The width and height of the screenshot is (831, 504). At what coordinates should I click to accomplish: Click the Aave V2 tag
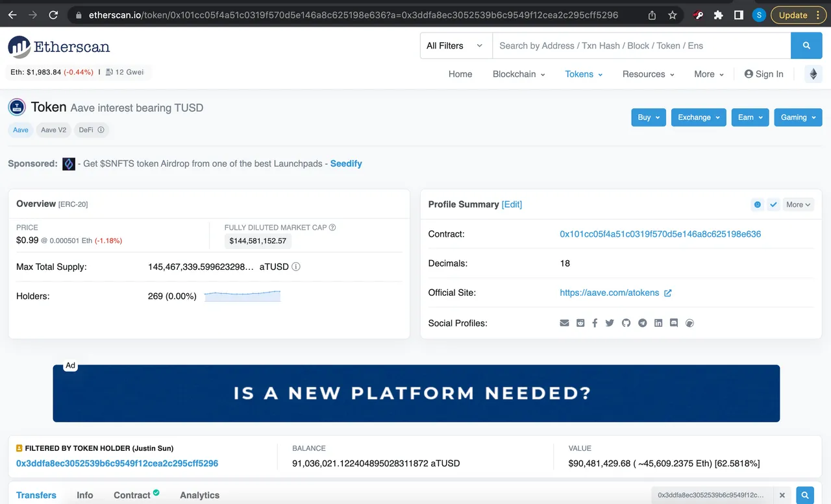tap(53, 130)
